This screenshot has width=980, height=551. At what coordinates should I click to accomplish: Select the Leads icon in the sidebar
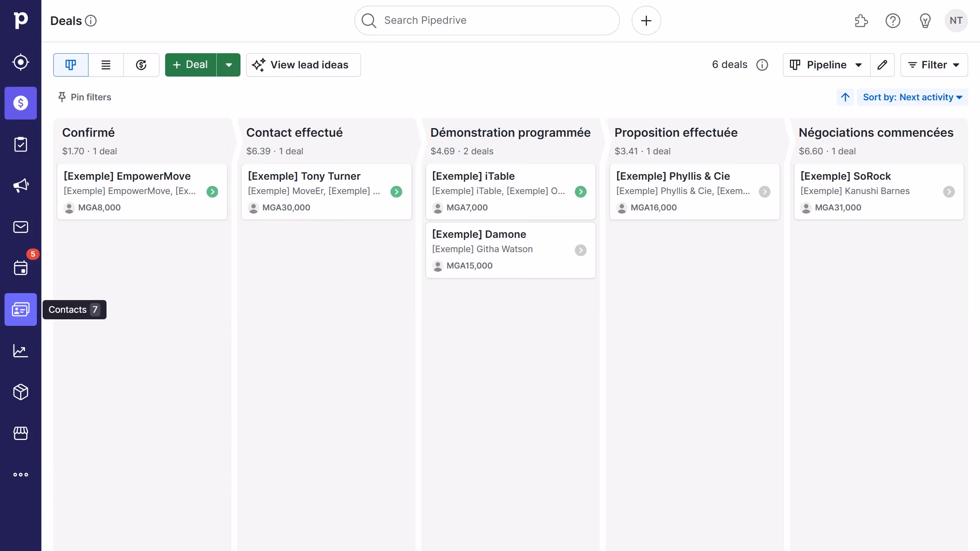tap(20, 62)
